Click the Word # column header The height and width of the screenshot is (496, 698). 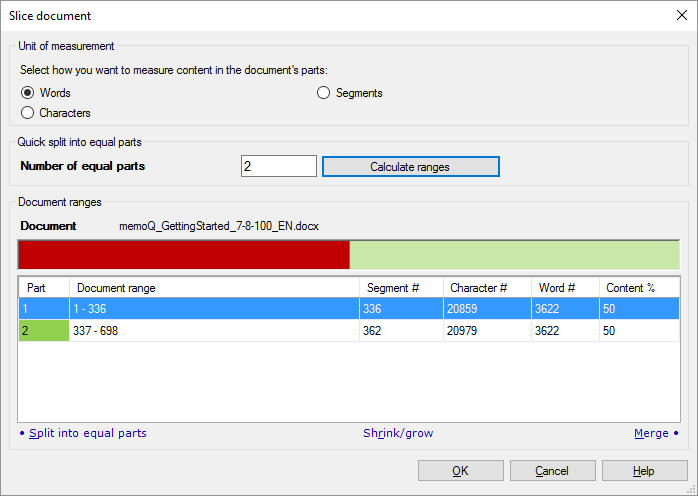[x=565, y=288]
